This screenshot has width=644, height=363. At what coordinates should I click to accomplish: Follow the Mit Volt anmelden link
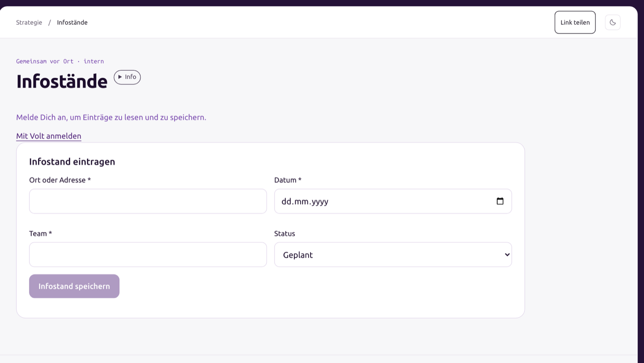pyautogui.click(x=49, y=136)
